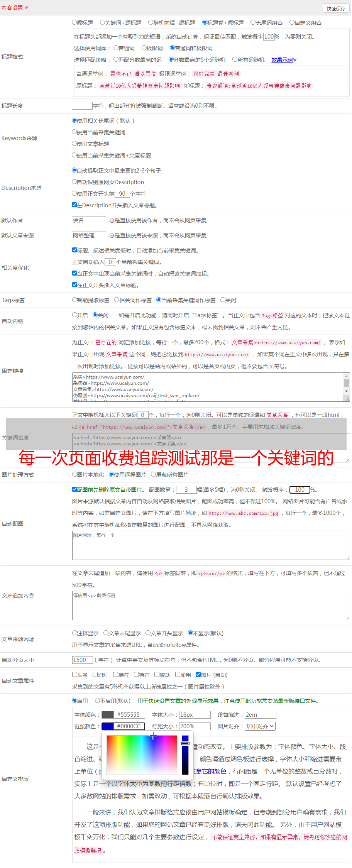
Task: Select 图片本地化 image handling
Action: [x=75, y=474]
